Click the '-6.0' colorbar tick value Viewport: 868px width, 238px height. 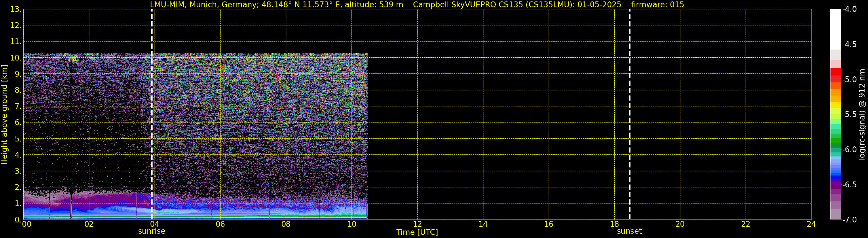tap(849, 149)
